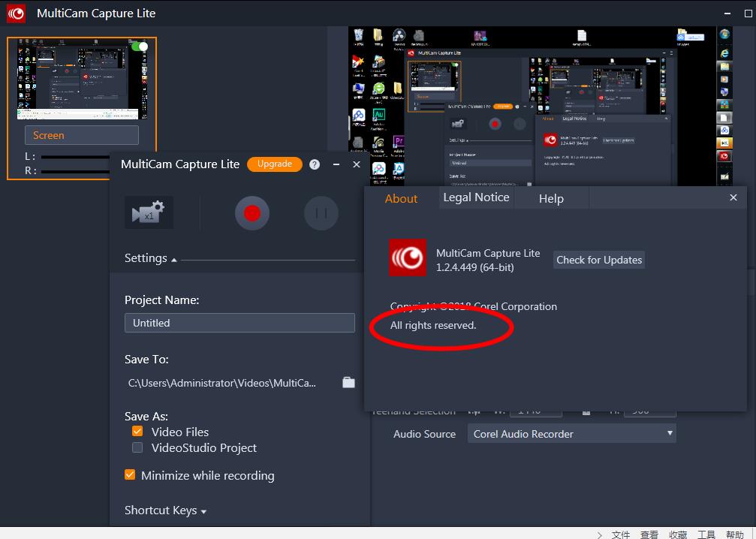Image resolution: width=756 pixels, height=539 pixels.
Task: Enable the VideoStudio Project checkbox
Action: (137, 447)
